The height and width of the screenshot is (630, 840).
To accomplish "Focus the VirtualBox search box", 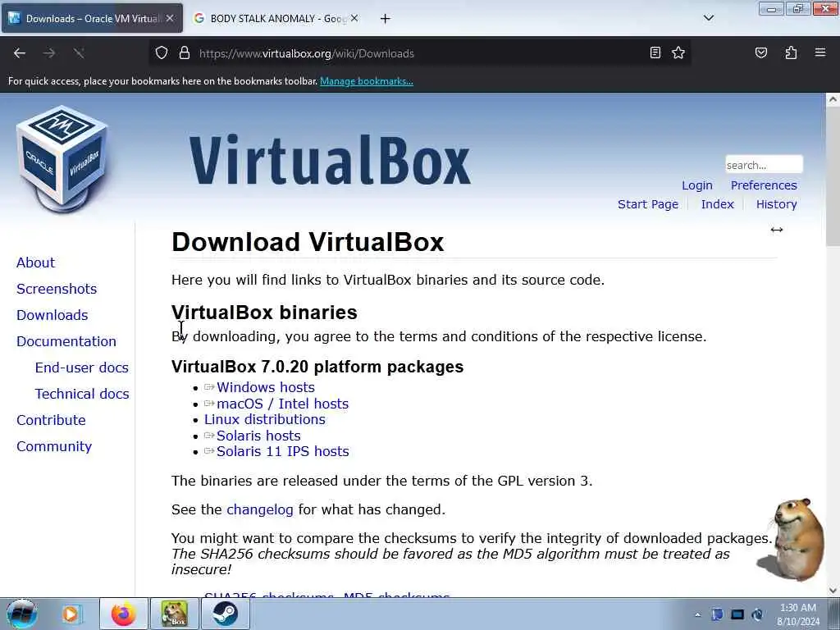I will point(764,164).
